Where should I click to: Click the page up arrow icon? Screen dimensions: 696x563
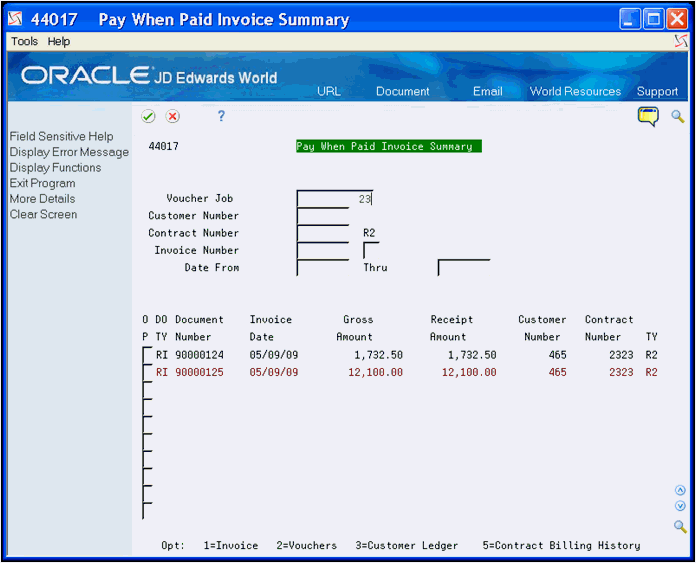[x=680, y=490]
